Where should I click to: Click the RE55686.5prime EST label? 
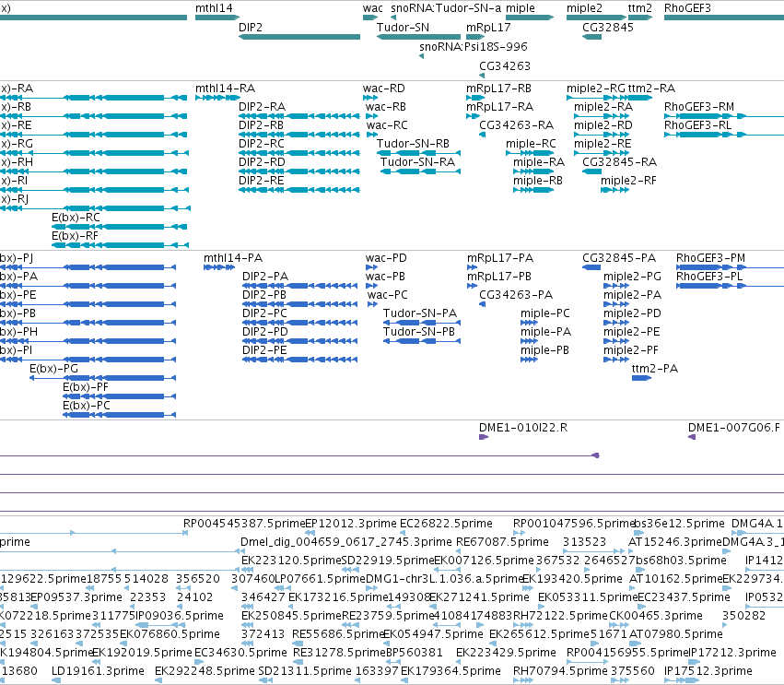pos(338,634)
